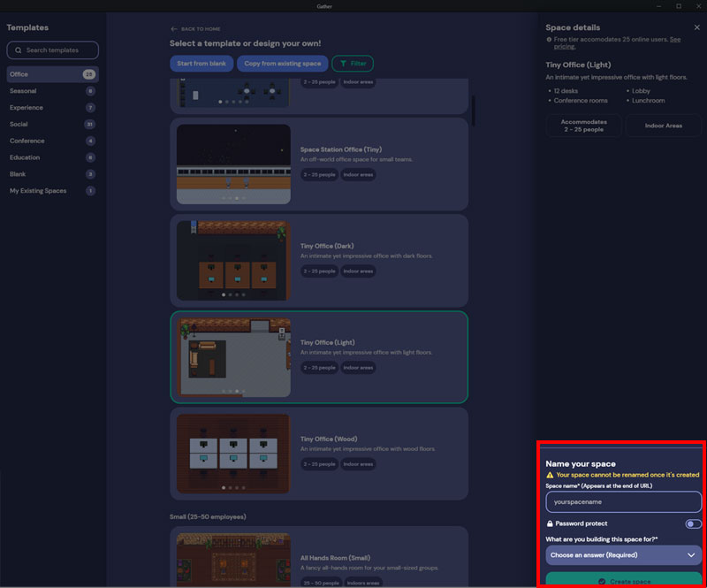This screenshot has width=707, height=588.
Task: Click carousel dots on Tiny Office (Dark) image
Action: (x=233, y=294)
